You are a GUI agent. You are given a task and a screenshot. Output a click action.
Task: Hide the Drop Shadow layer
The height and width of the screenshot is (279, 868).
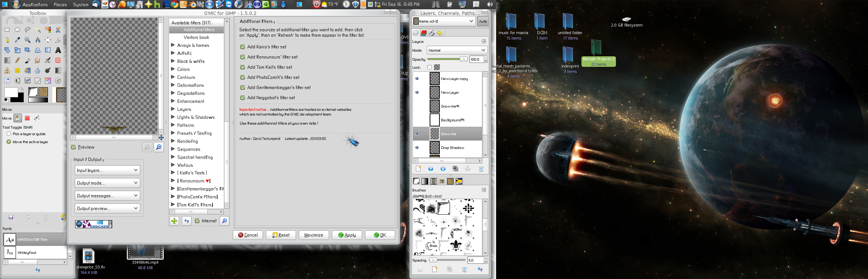point(417,147)
